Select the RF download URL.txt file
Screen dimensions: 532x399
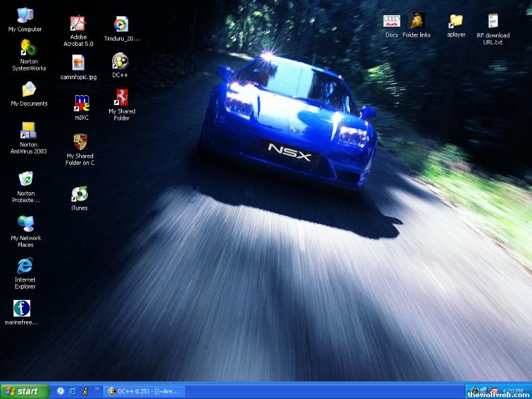pos(493,22)
